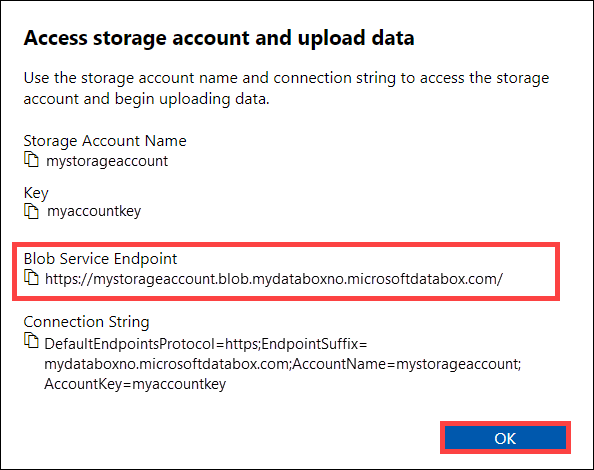Image resolution: width=594 pixels, height=470 pixels.
Task: Copy the Blob Service Endpoint URL
Action: point(31,277)
